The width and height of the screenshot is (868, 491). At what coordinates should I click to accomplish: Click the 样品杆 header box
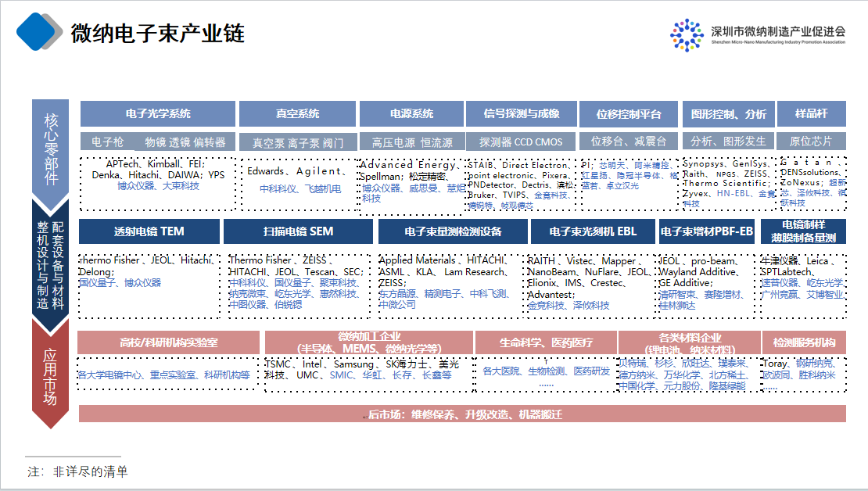click(811, 113)
